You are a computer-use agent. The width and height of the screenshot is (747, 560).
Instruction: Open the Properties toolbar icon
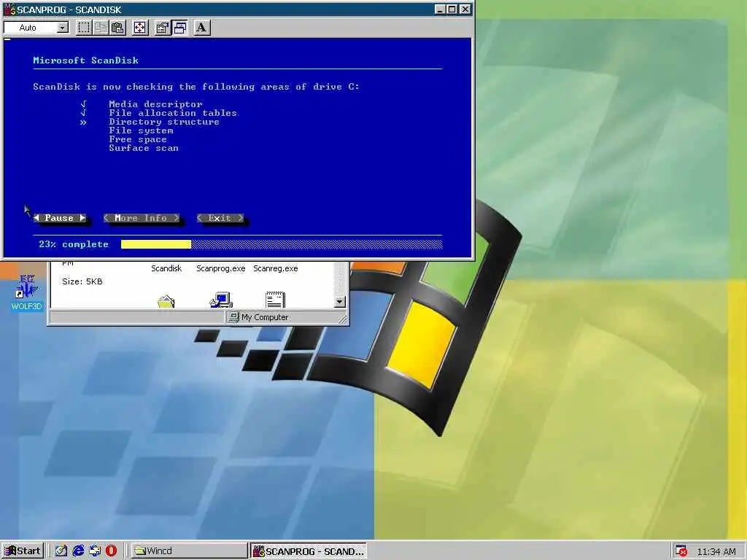coord(163,28)
